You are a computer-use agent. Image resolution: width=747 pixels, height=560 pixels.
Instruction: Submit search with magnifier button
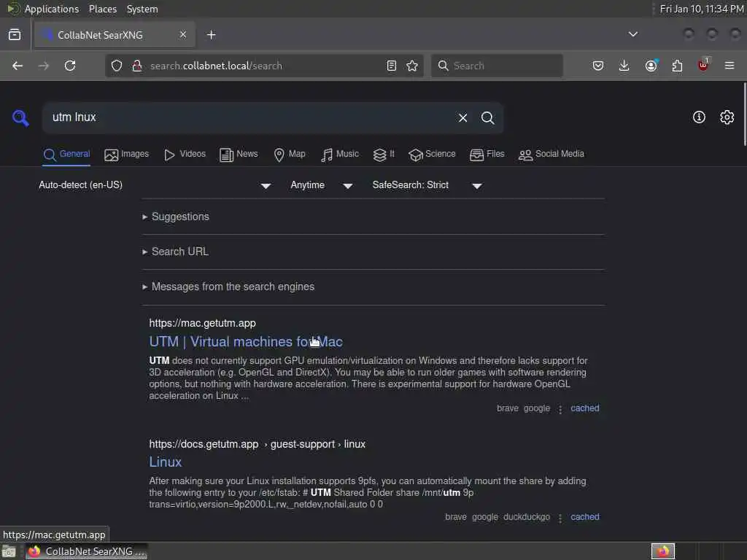pos(487,117)
